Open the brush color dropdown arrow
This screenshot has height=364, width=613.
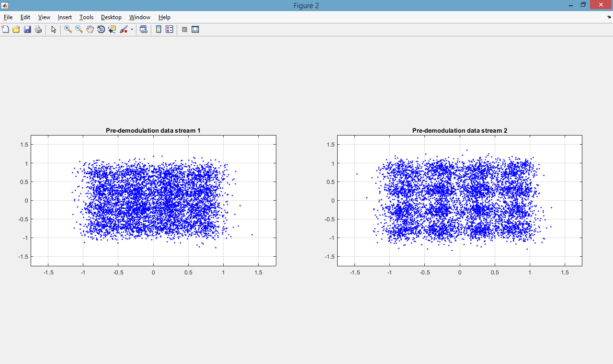(132, 29)
